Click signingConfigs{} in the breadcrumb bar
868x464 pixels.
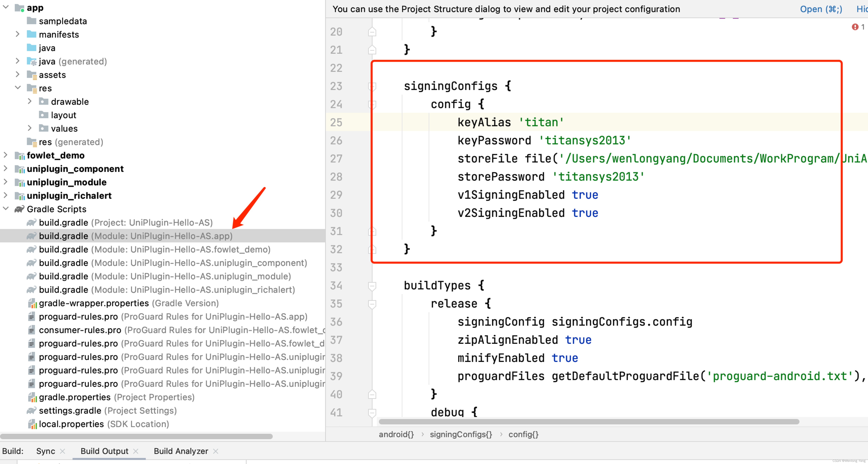pos(461,434)
